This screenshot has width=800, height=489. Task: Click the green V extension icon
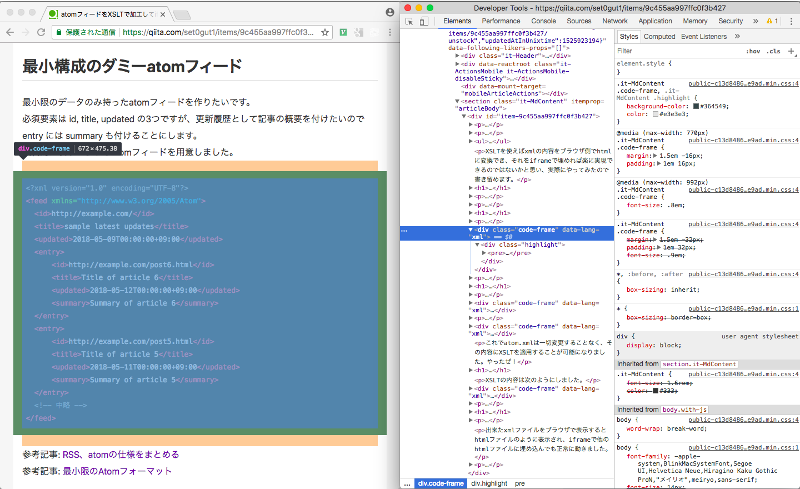343,32
